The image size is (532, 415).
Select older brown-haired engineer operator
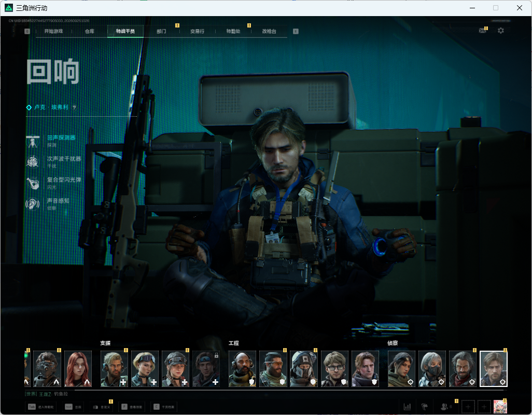pos(365,369)
